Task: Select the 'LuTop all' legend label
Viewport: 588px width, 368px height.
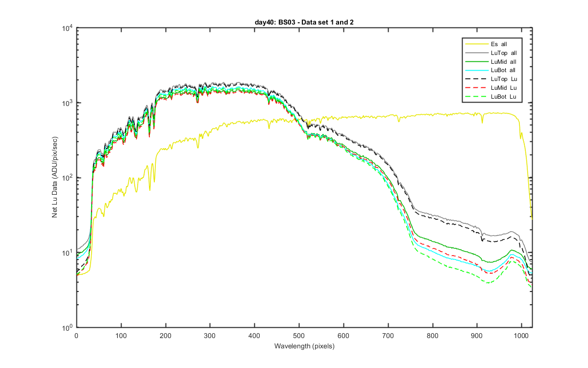Action: pyautogui.click(x=504, y=53)
